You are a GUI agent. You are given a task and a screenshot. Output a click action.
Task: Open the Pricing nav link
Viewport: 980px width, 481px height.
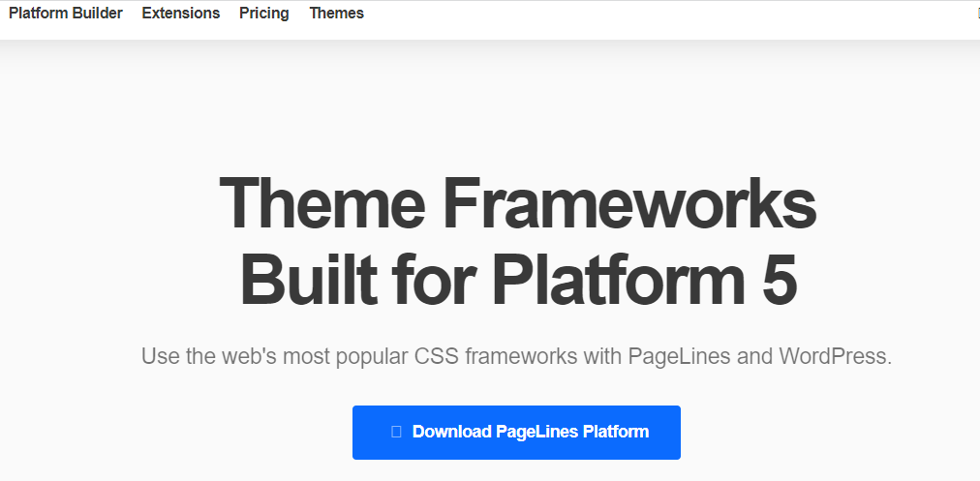coord(263,14)
